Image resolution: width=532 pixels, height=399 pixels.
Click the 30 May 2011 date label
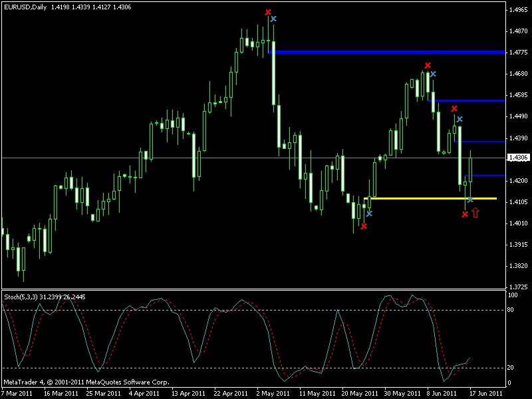coord(402,394)
